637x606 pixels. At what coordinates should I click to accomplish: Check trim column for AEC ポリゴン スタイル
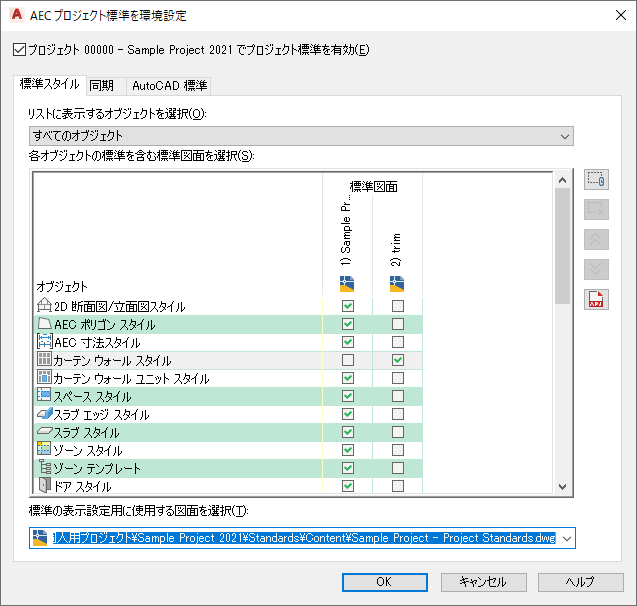pos(398,324)
